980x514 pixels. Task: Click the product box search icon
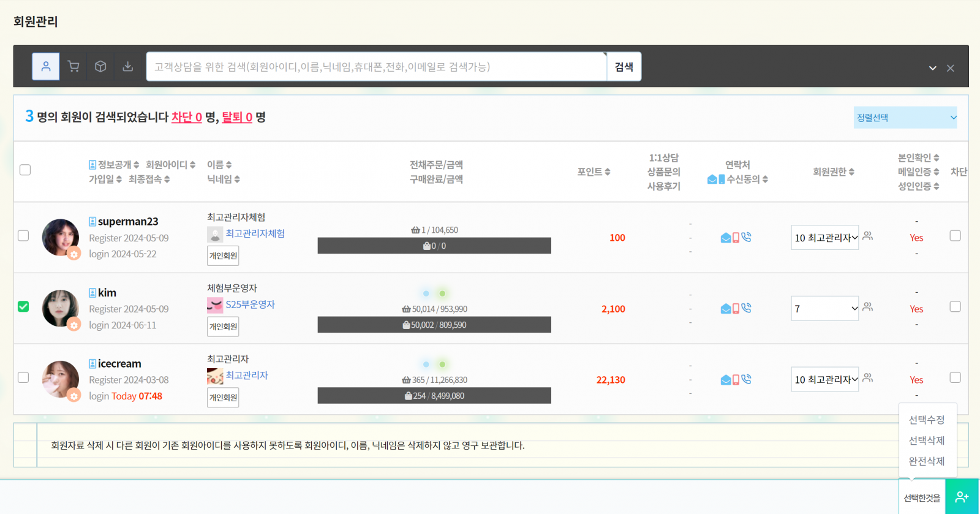(x=100, y=67)
